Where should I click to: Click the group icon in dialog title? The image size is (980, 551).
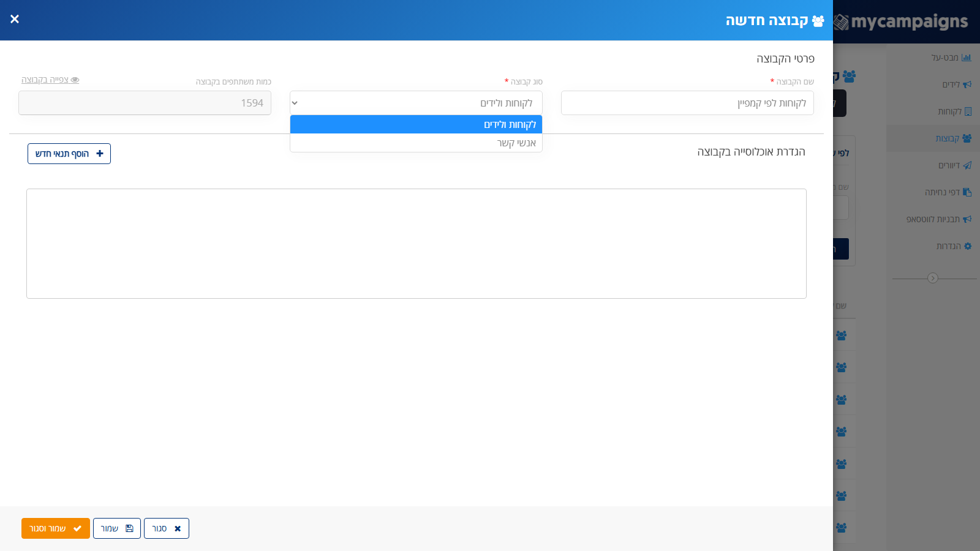click(x=818, y=21)
